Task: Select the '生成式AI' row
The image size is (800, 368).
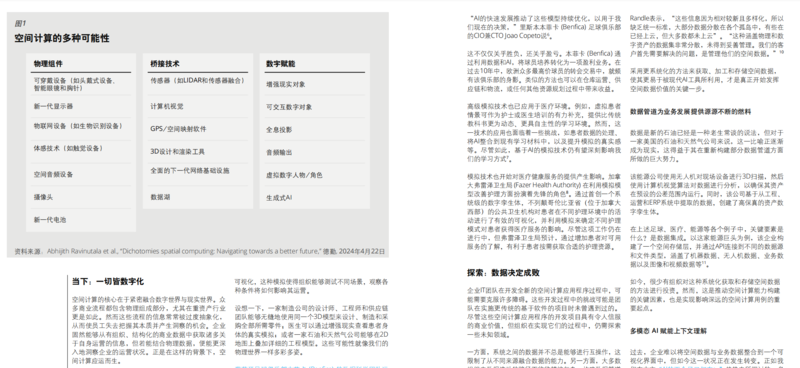Action: 315,197
